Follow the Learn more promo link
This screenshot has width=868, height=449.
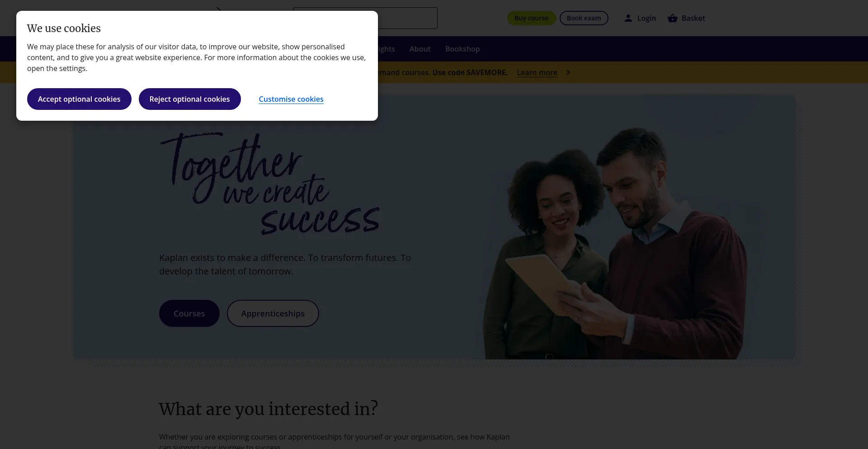click(537, 72)
